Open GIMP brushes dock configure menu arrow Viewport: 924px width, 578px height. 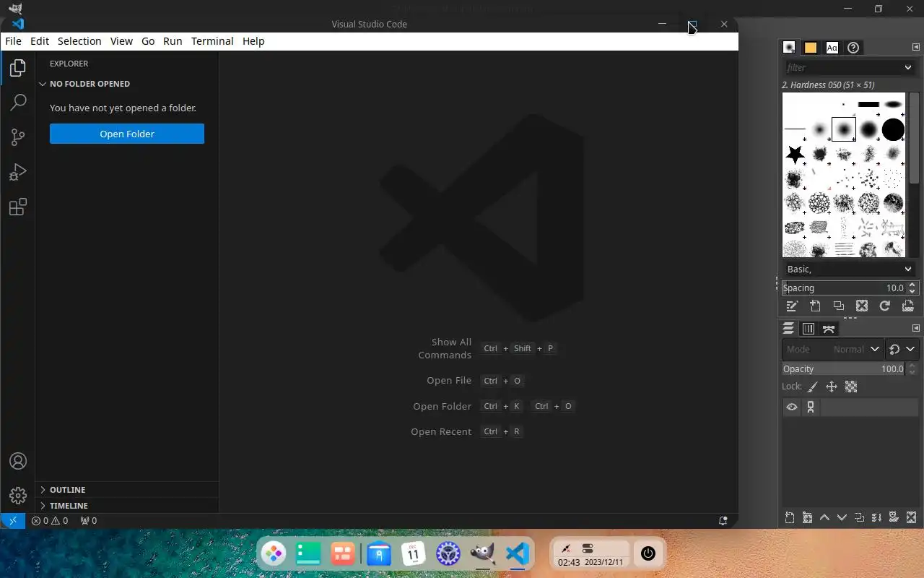(915, 47)
